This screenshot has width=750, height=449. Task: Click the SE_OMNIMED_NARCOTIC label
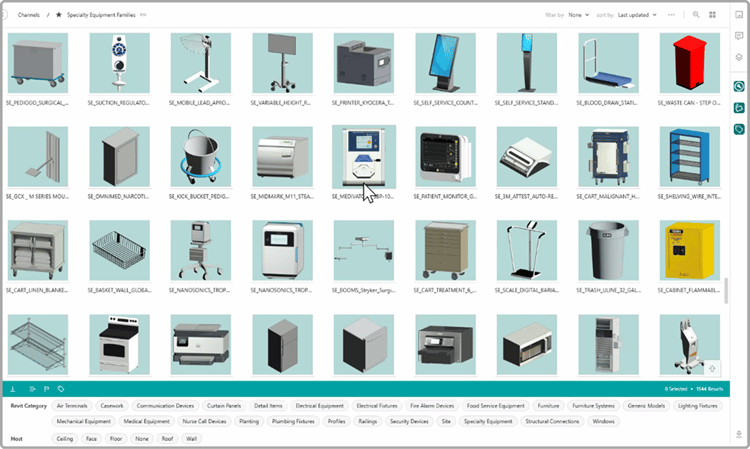118,197
